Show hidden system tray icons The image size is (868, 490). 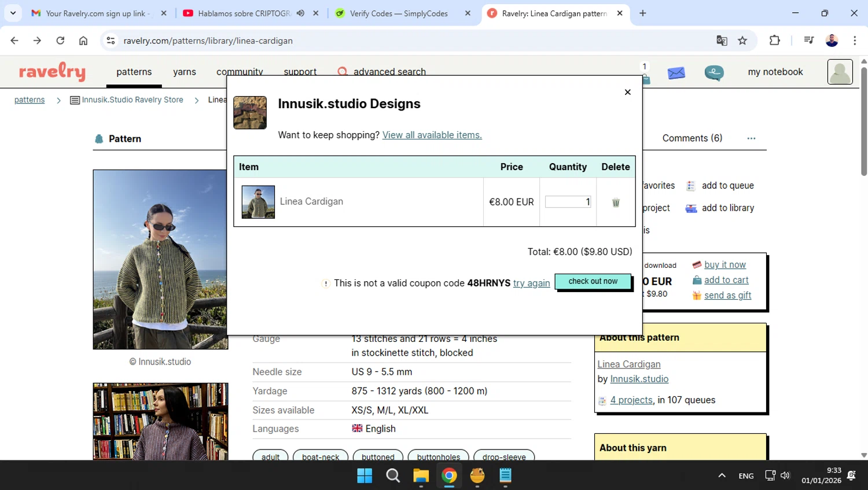point(722,476)
